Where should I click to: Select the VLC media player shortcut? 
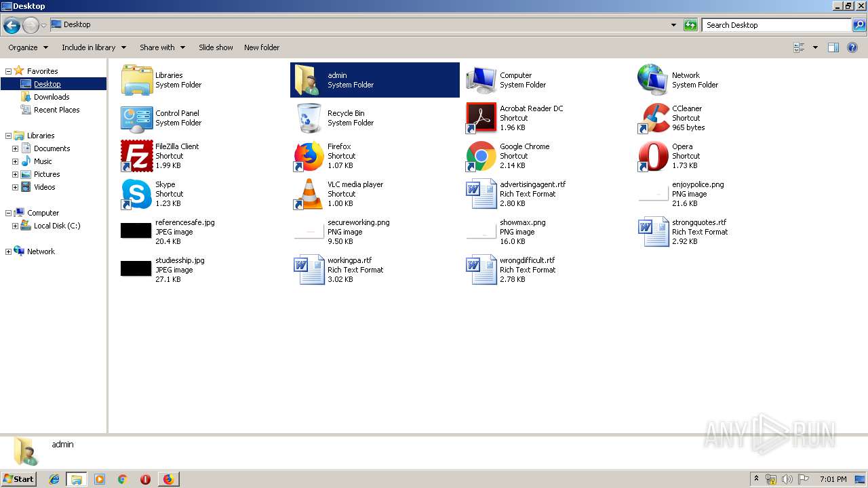pyautogui.click(x=309, y=194)
